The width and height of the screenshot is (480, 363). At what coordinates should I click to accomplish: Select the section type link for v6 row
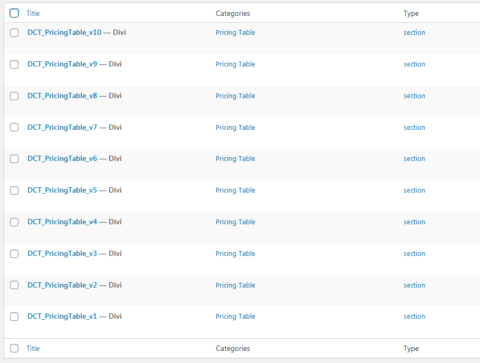(414, 159)
